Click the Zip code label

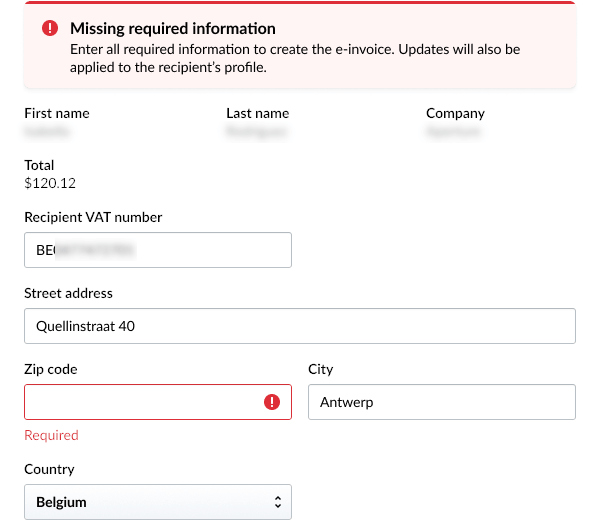pos(51,369)
